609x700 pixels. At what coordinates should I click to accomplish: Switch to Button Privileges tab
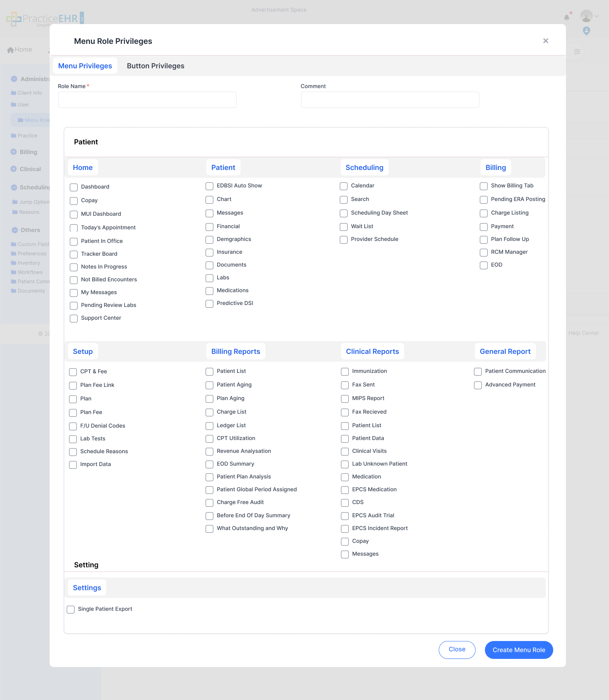point(156,66)
